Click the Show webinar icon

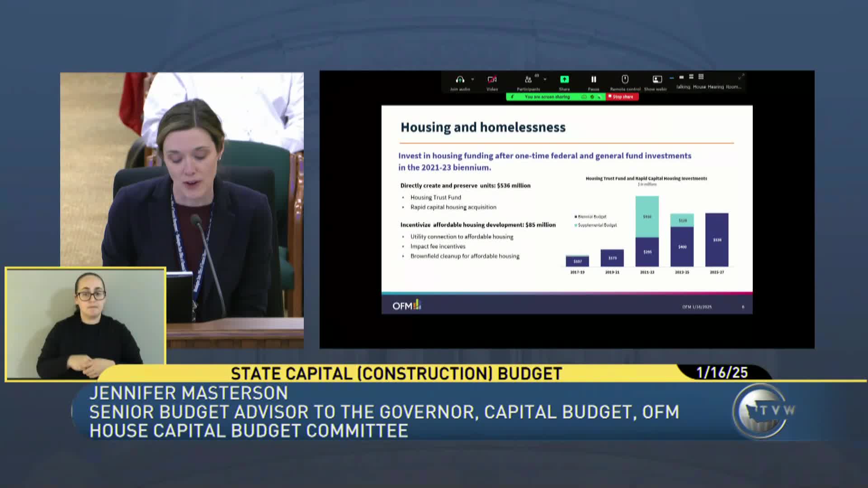point(657,80)
